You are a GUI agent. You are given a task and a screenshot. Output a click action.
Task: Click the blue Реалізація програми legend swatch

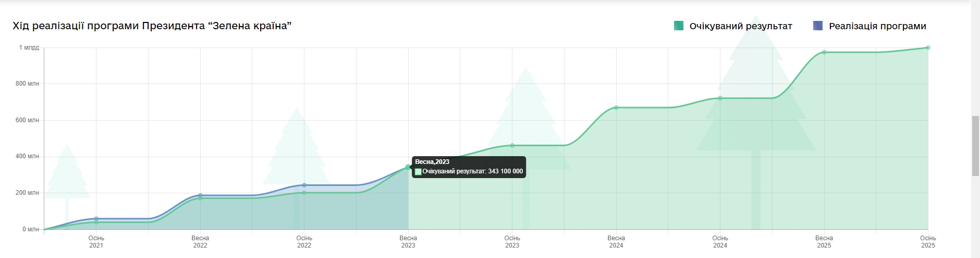pos(818,26)
